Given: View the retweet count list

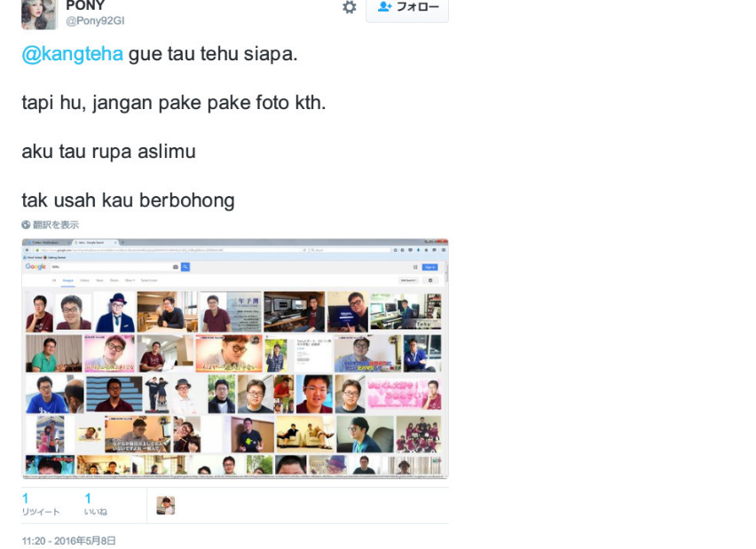Looking at the screenshot, I should [x=41, y=504].
